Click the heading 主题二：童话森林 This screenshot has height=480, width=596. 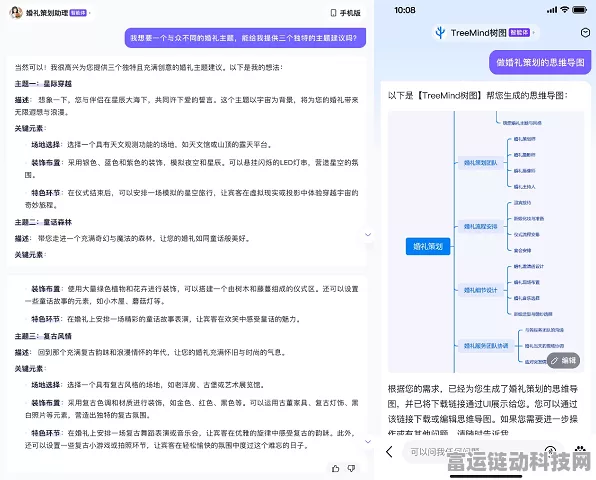pos(43,222)
